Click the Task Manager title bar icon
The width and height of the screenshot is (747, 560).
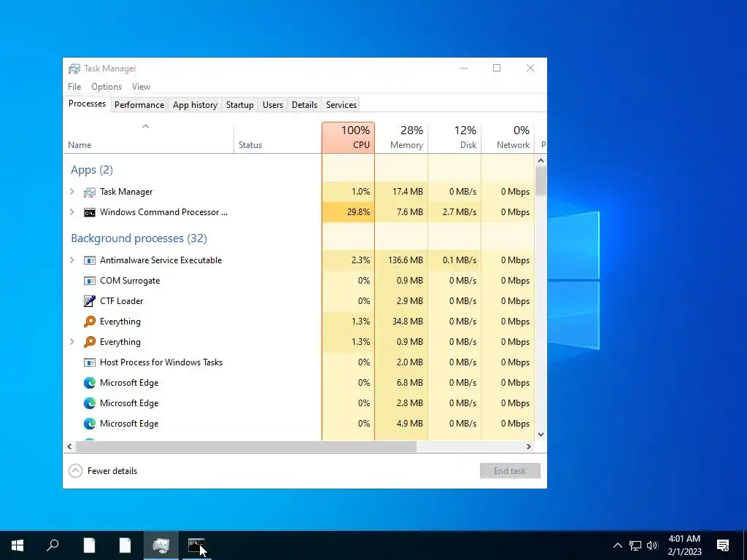(74, 69)
